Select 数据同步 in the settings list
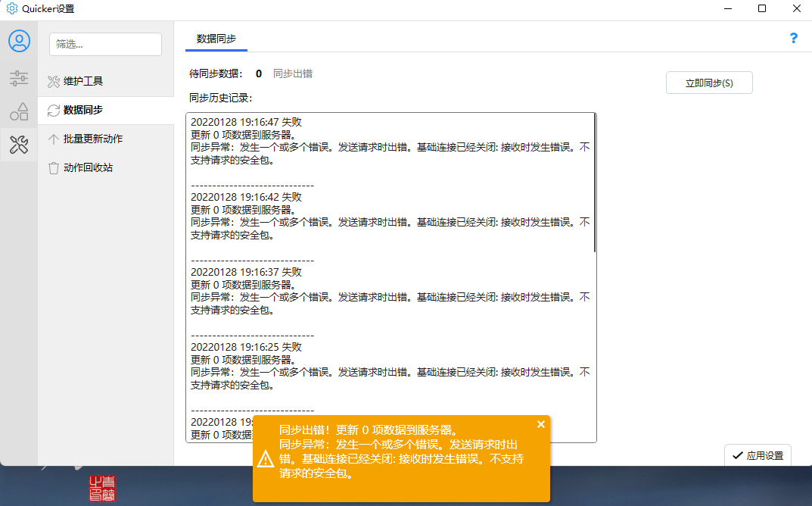The width and height of the screenshot is (812, 506). (x=106, y=111)
